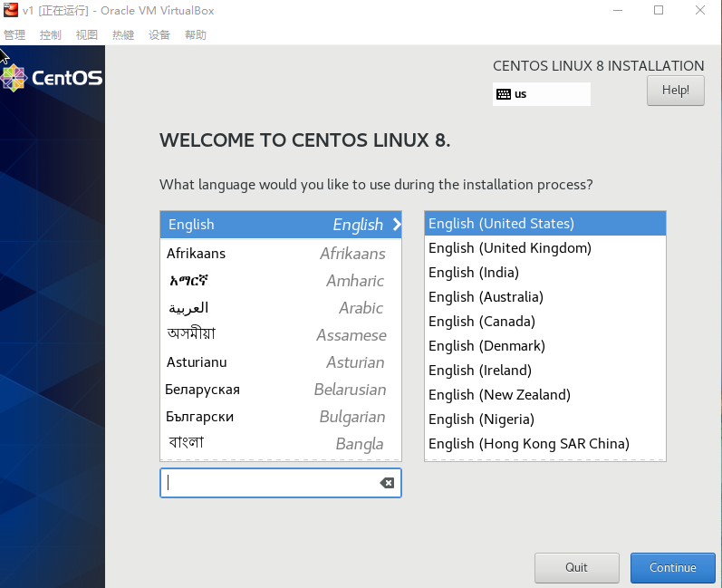Clear the language search field with backspace icon
Screen dimensions: 722x588
point(387,483)
